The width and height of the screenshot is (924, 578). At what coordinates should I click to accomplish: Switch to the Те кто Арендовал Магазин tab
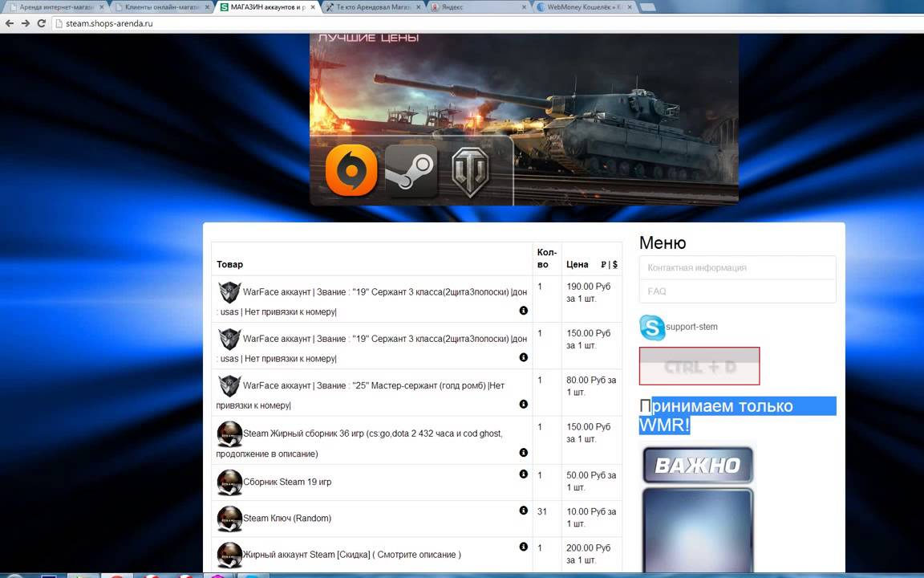pyautogui.click(x=374, y=8)
